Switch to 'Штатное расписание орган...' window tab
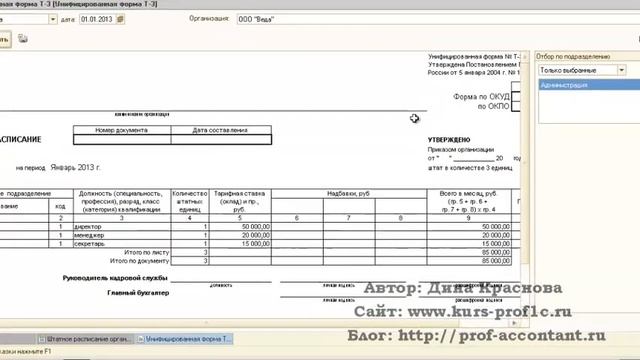Image resolution: width=640 pixels, height=360 pixels. click(85, 339)
